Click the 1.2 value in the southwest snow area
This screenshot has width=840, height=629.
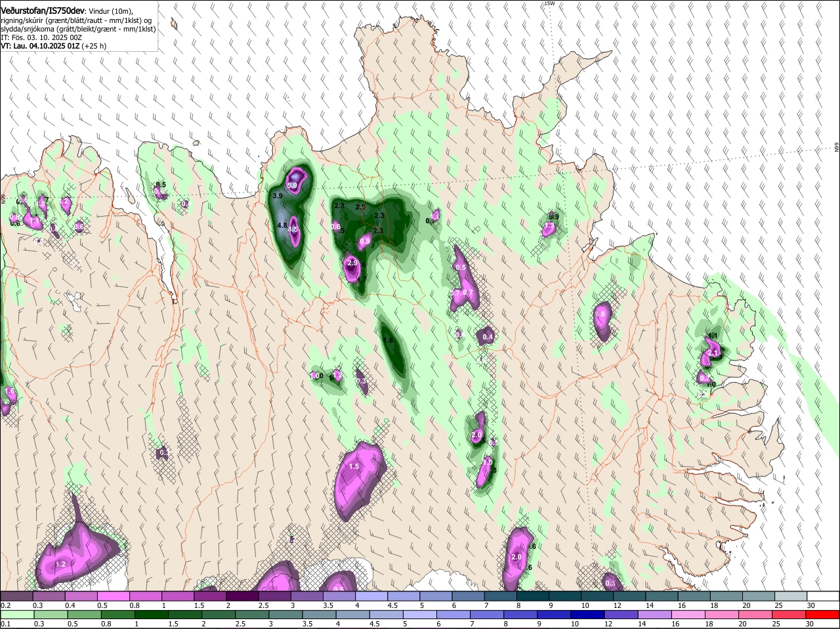(61, 564)
